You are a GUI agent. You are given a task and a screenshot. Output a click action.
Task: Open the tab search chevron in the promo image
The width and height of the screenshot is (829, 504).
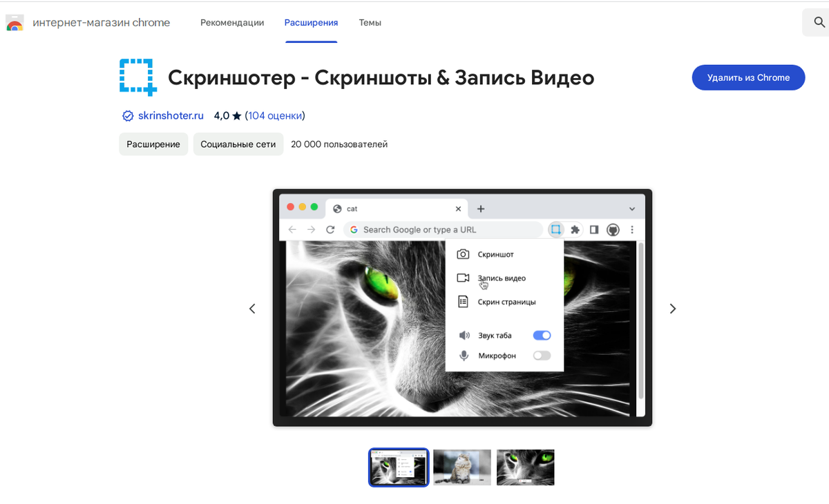pyautogui.click(x=631, y=208)
